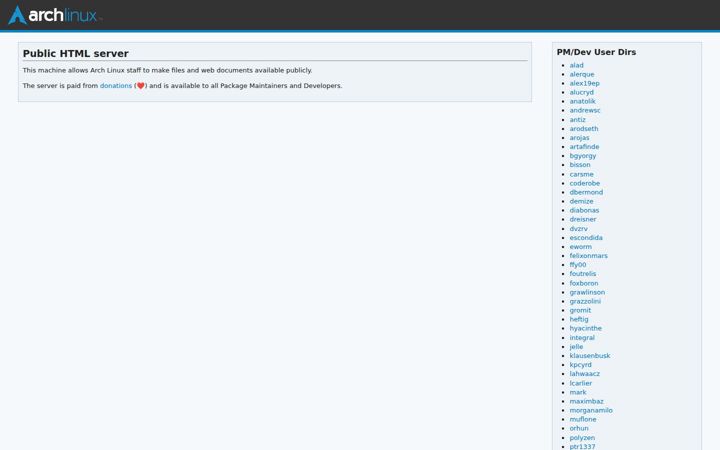Open gromit user directory
Viewport: 720px width, 450px height.
pos(580,310)
